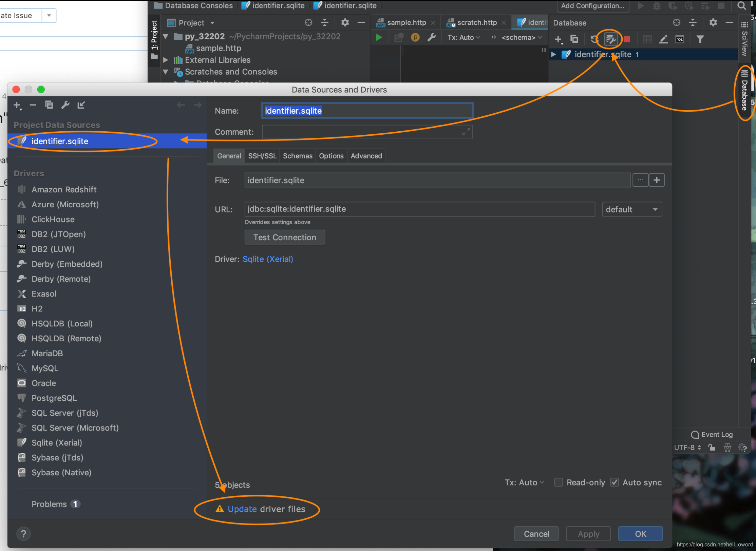Expand identifier.sqlite node in Database panel
This screenshot has width=756, height=551.
tap(553, 54)
